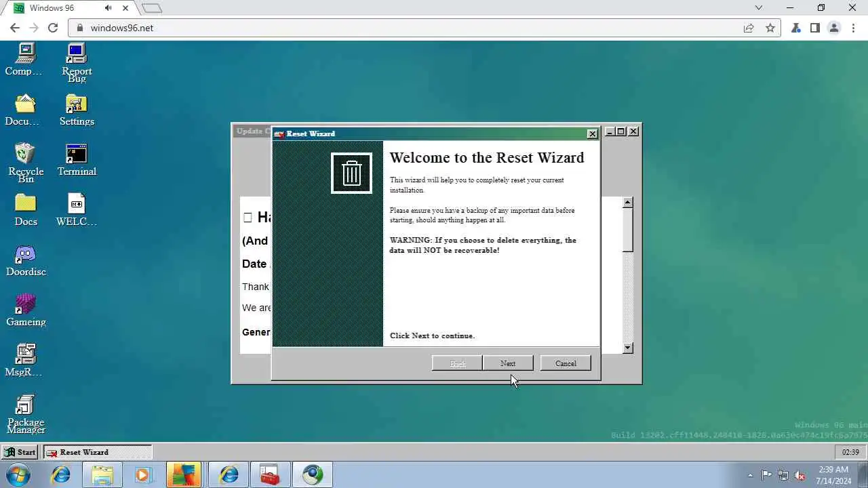Image resolution: width=868 pixels, height=488 pixels.
Task: Click the browser forward arrow
Action: tap(34, 28)
